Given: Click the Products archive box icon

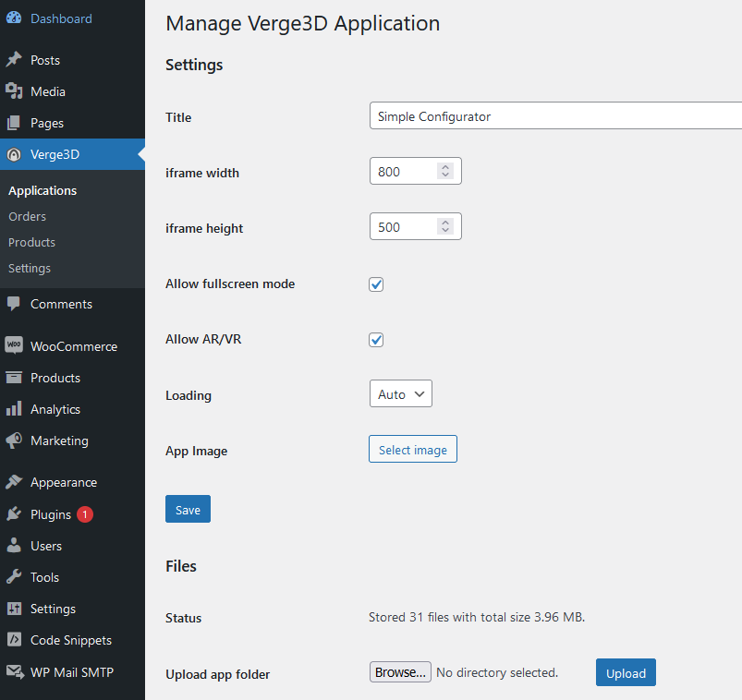Looking at the screenshot, I should 14,378.
